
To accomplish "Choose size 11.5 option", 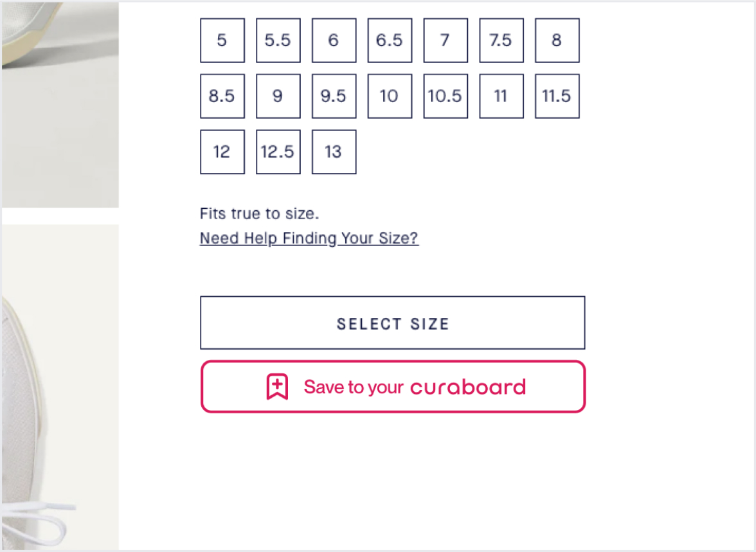I will click(557, 96).
